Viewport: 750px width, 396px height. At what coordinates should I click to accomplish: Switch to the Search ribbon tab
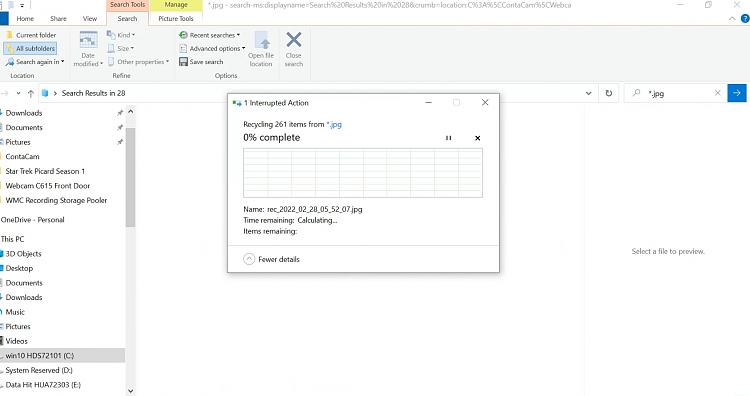[x=127, y=19]
